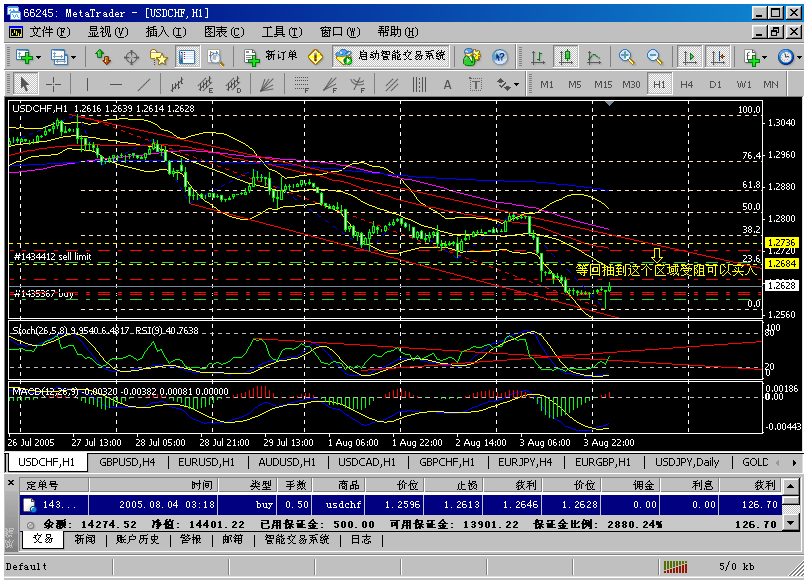Draw a trendline with the diagonal line tool

click(x=145, y=85)
